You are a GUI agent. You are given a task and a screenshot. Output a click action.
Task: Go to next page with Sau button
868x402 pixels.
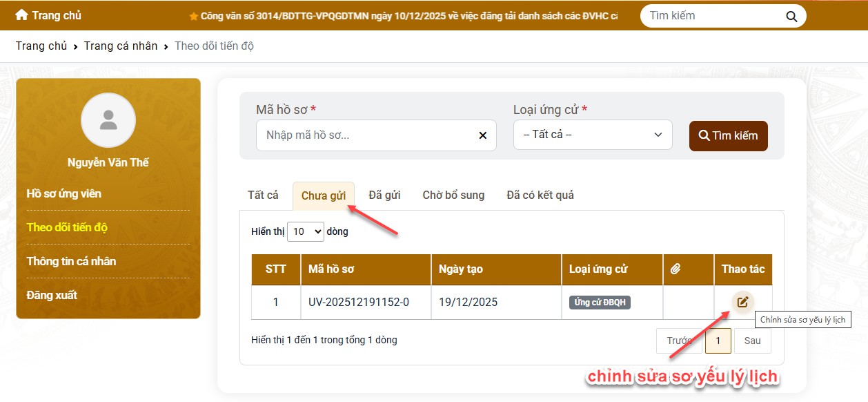click(x=752, y=341)
